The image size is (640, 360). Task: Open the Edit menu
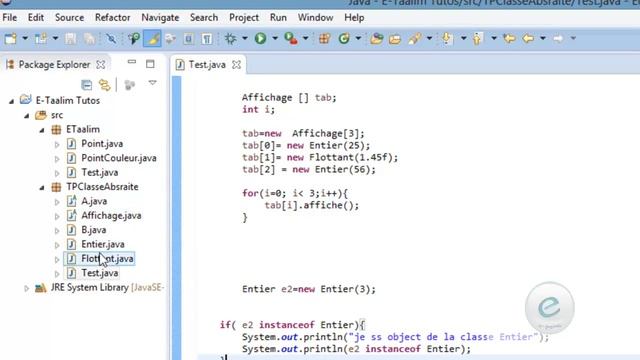coord(36,18)
